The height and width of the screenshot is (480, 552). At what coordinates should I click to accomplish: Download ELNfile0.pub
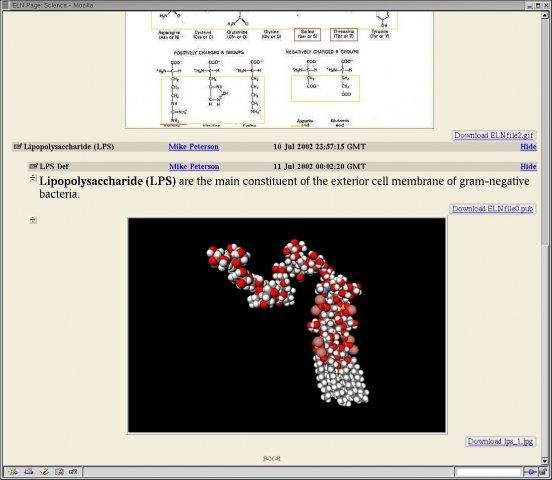click(493, 208)
